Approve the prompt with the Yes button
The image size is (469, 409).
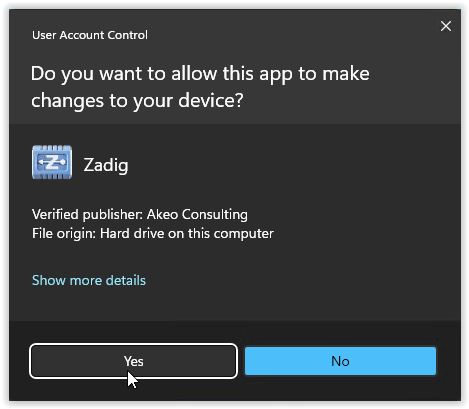pyautogui.click(x=133, y=361)
